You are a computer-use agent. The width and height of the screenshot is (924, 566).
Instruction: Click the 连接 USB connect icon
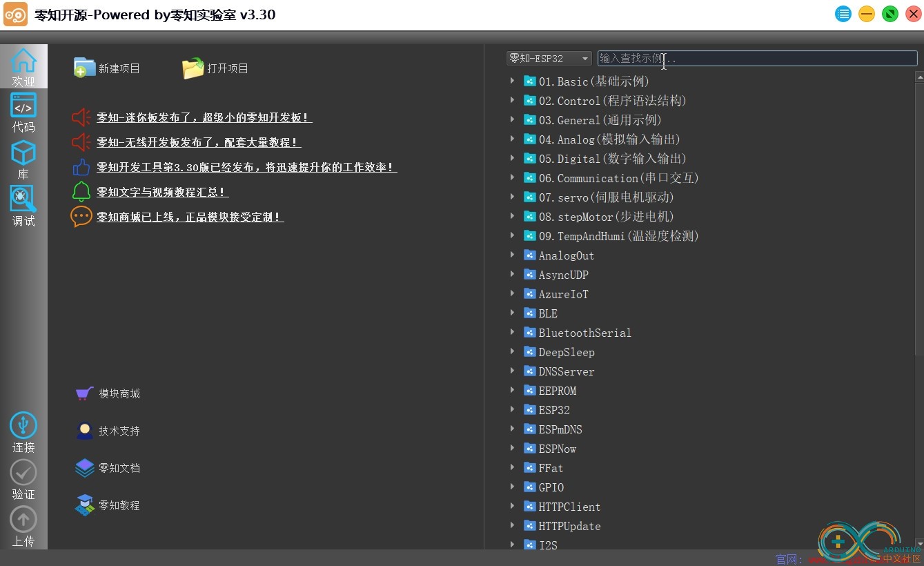pyautogui.click(x=23, y=425)
